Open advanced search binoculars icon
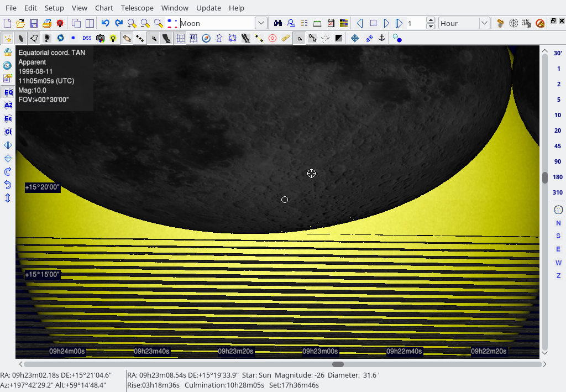The image size is (566, 392). click(277, 23)
